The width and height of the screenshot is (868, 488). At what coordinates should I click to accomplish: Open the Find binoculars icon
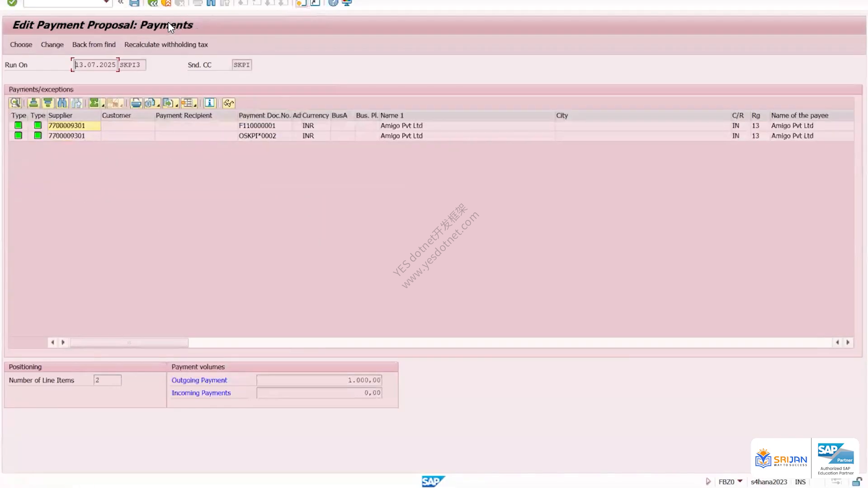(x=62, y=103)
